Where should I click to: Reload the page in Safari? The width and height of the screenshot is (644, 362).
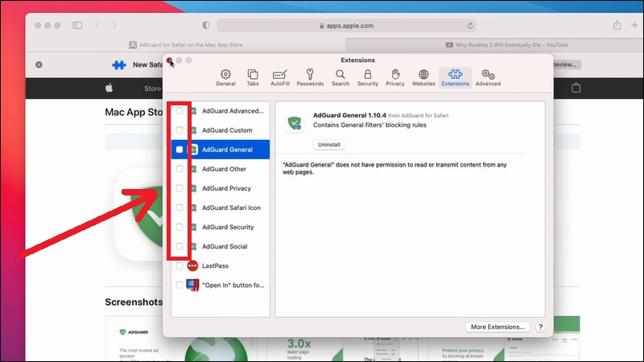(x=470, y=26)
